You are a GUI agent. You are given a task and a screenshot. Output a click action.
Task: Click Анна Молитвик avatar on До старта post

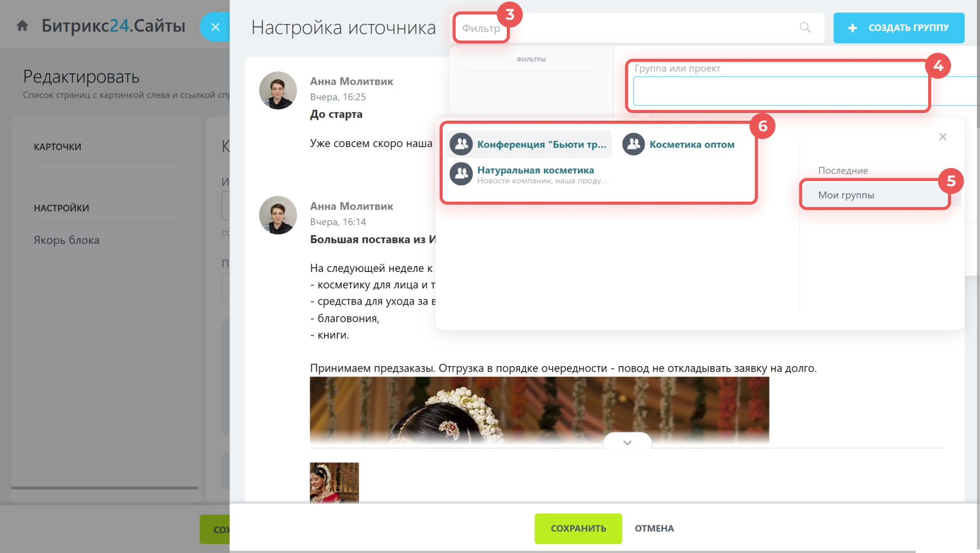(x=278, y=90)
